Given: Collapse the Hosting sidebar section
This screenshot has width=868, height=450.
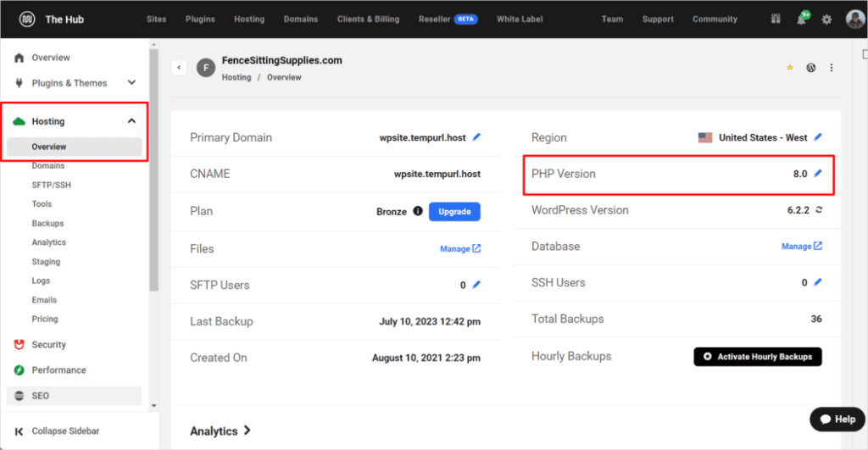Looking at the screenshot, I should click(131, 121).
